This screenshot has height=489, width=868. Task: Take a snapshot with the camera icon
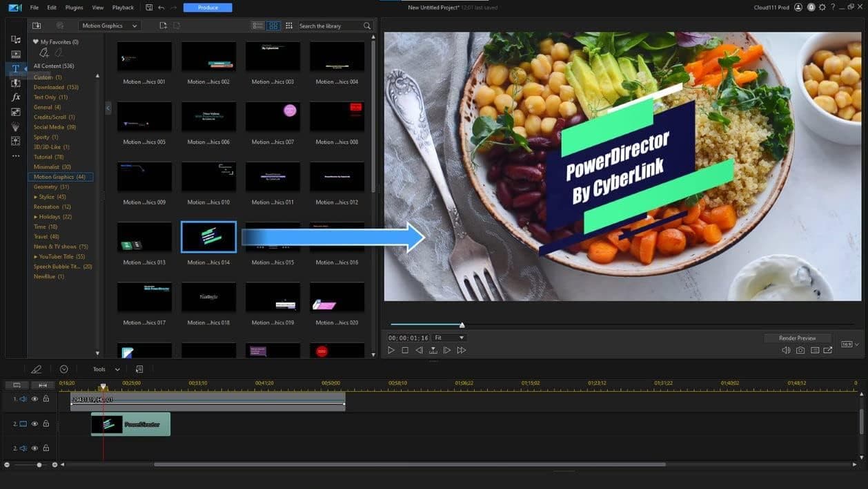pyautogui.click(x=800, y=350)
